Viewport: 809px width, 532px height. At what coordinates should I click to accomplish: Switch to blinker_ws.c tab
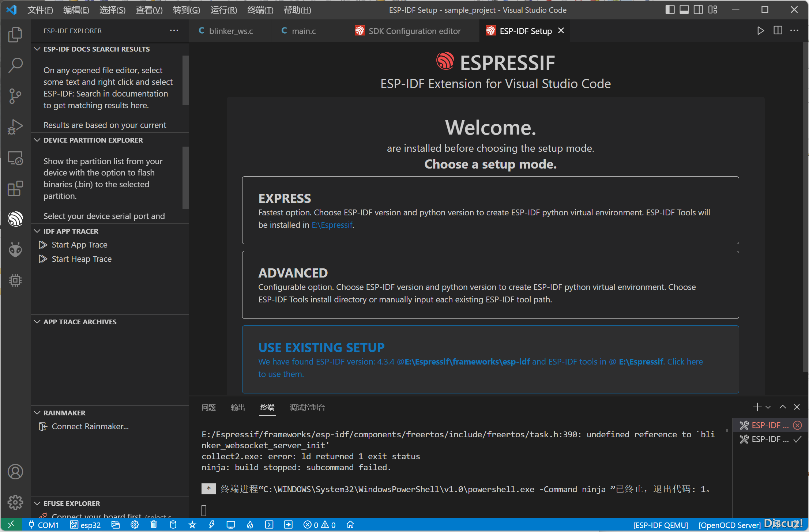pos(230,31)
